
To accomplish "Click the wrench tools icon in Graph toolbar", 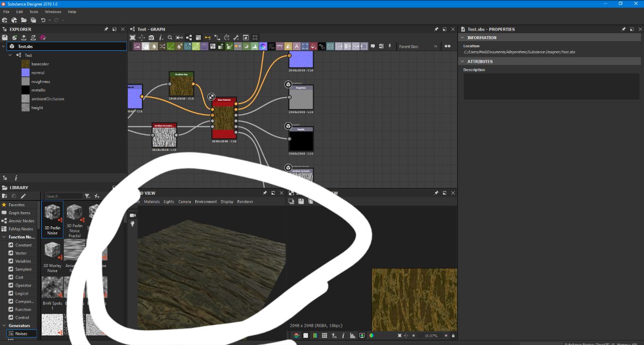I will (x=236, y=38).
